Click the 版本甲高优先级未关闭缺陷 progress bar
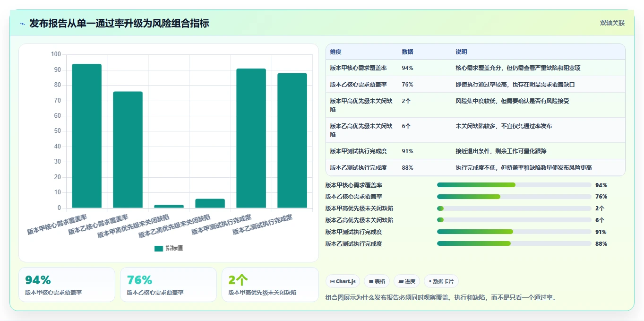The height and width of the screenshot is (321, 644). click(514, 208)
